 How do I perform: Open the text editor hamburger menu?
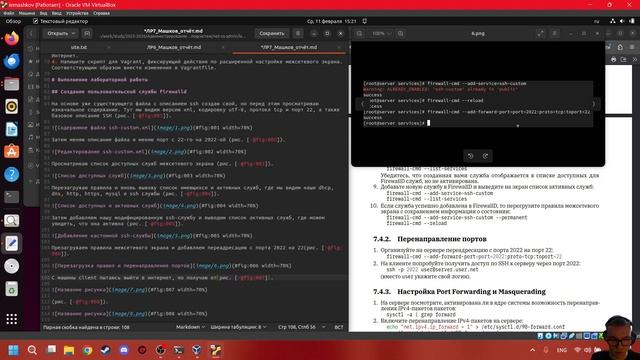[x=298, y=33]
